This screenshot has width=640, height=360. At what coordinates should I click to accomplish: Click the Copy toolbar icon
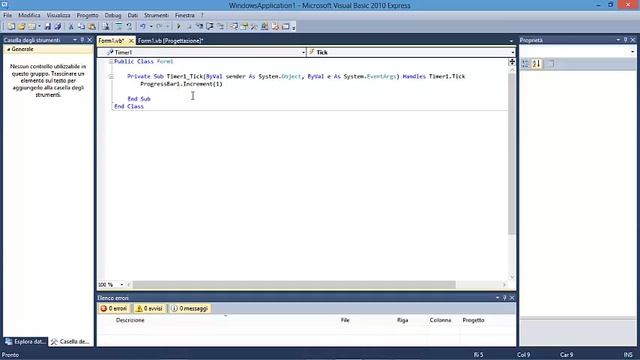pyautogui.click(x=81, y=27)
